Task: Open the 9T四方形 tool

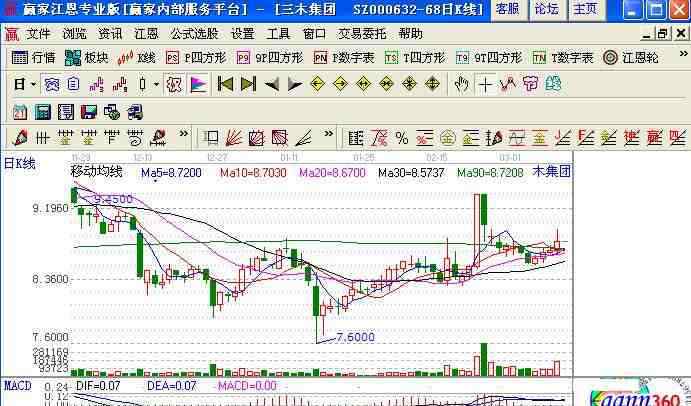Action: click(x=488, y=58)
